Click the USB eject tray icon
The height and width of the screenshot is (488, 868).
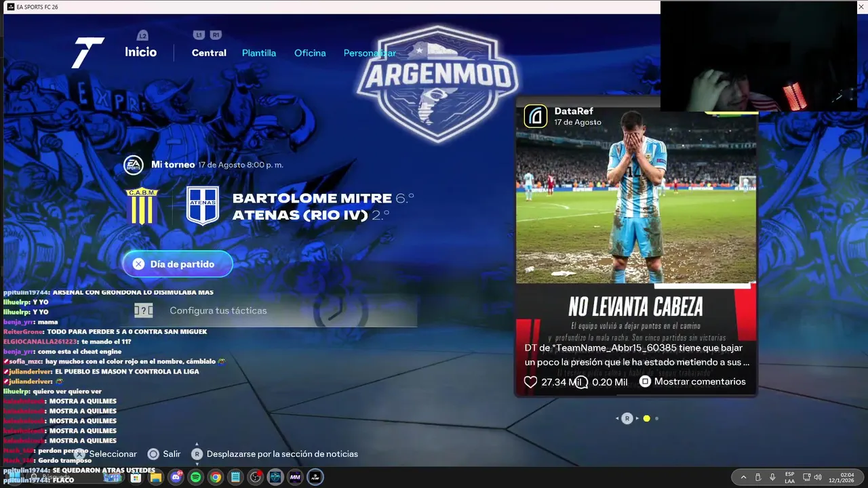(x=758, y=477)
